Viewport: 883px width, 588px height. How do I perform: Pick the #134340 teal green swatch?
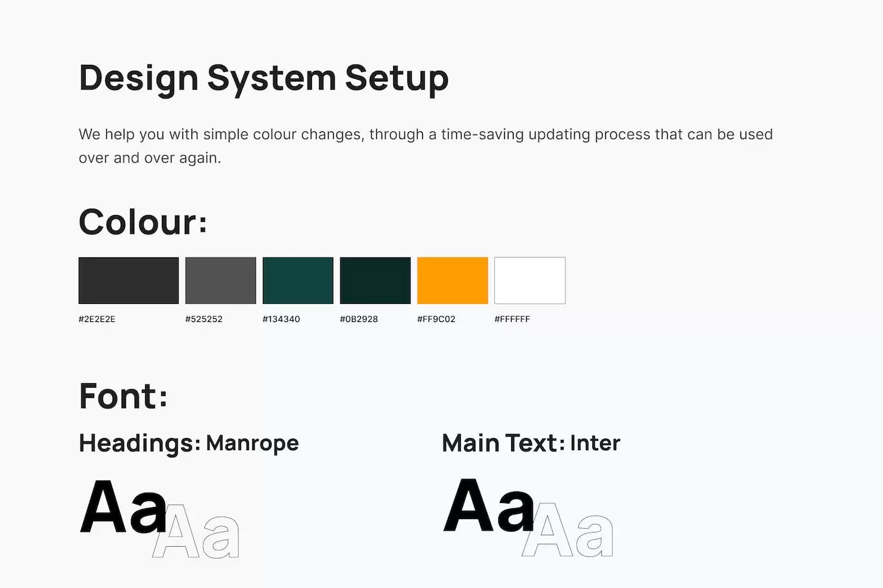298,280
